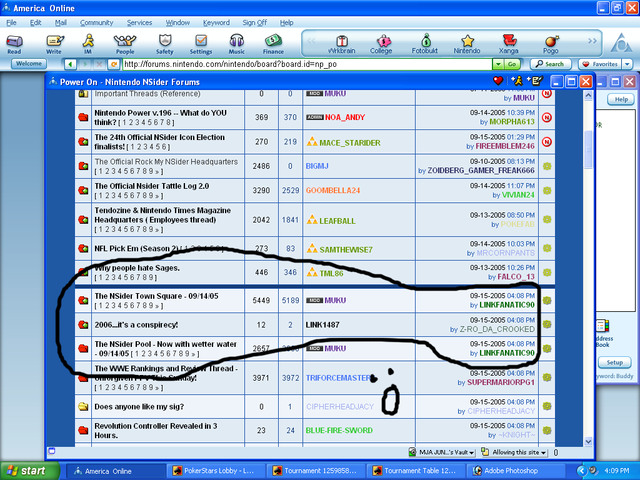
Task: Switch to Adobe Photoshop taskbar item
Action: (x=515, y=471)
